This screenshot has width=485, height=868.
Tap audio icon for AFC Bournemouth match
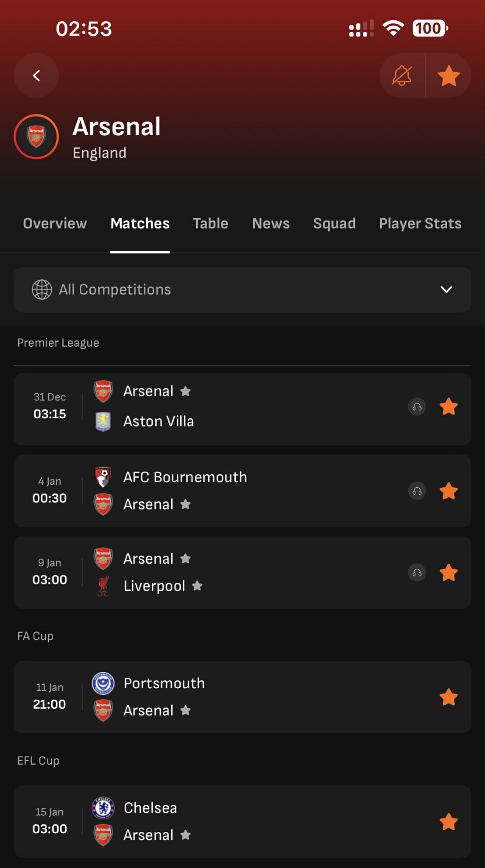(417, 491)
